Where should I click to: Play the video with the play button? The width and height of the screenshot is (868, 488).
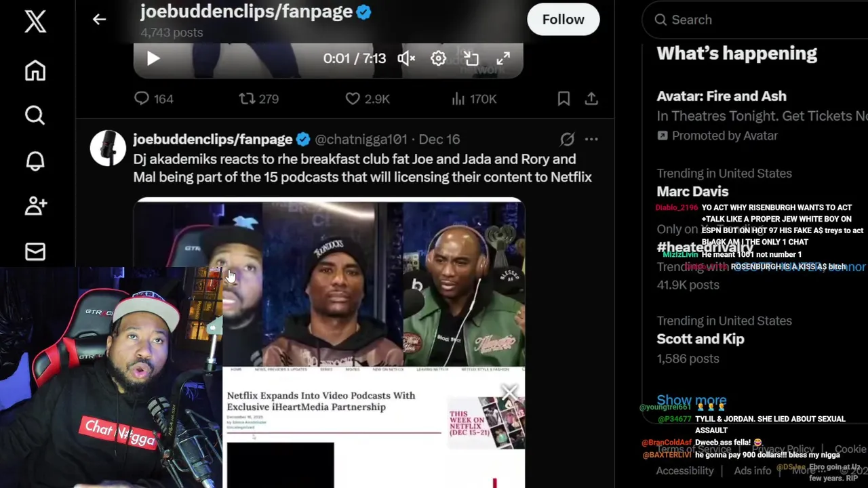click(x=153, y=58)
